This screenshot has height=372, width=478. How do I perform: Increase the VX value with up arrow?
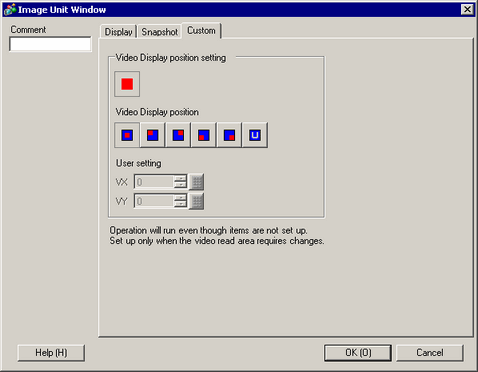click(x=180, y=178)
